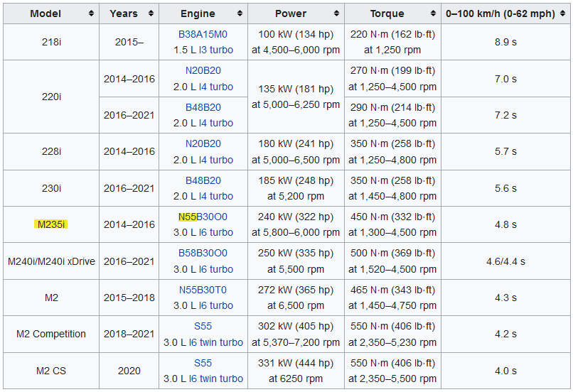This screenshot has width=573, height=392.
Task: Open N20B20 link in 228i row
Action: pyautogui.click(x=203, y=143)
